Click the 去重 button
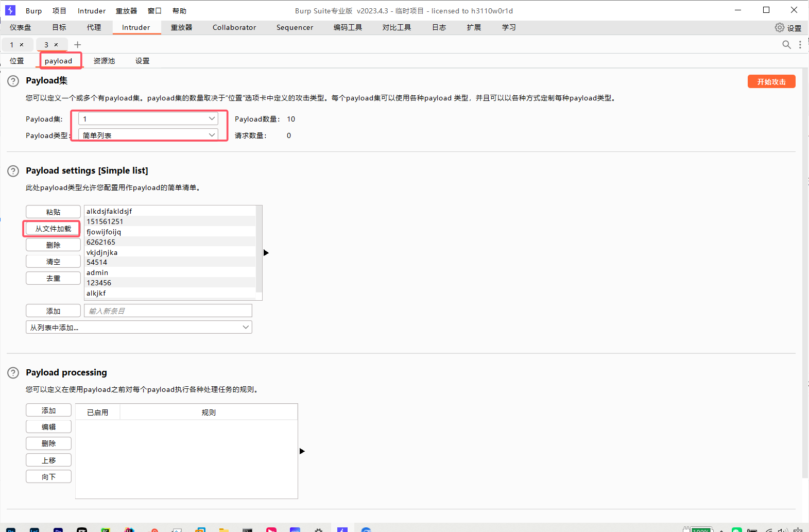 click(x=54, y=278)
